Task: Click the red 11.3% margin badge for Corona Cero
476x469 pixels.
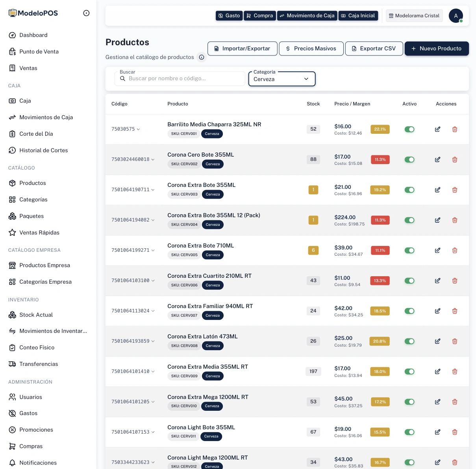Action: pos(380,160)
